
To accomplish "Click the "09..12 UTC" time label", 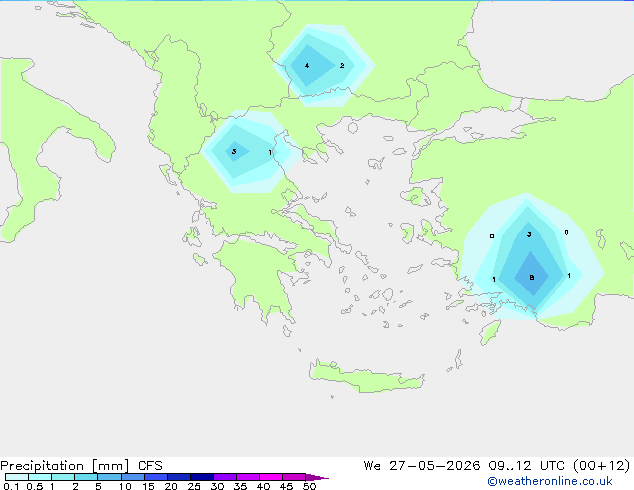I will pyautogui.click(x=527, y=466).
